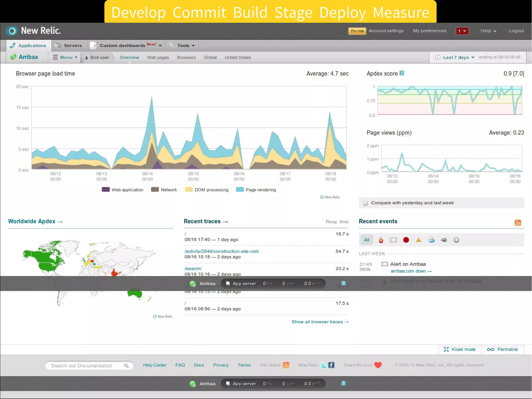Filter events by the red circle icon
This screenshot has width=532, height=399.
pyautogui.click(x=406, y=240)
